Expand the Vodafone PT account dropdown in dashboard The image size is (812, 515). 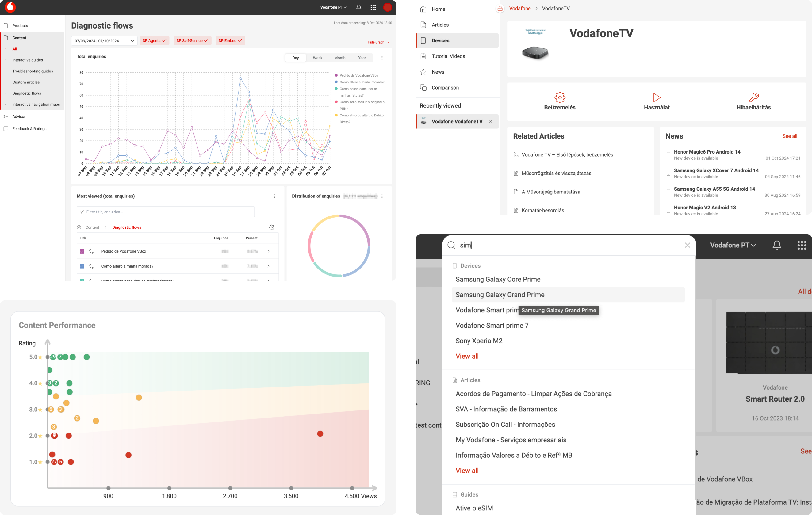tap(333, 7)
